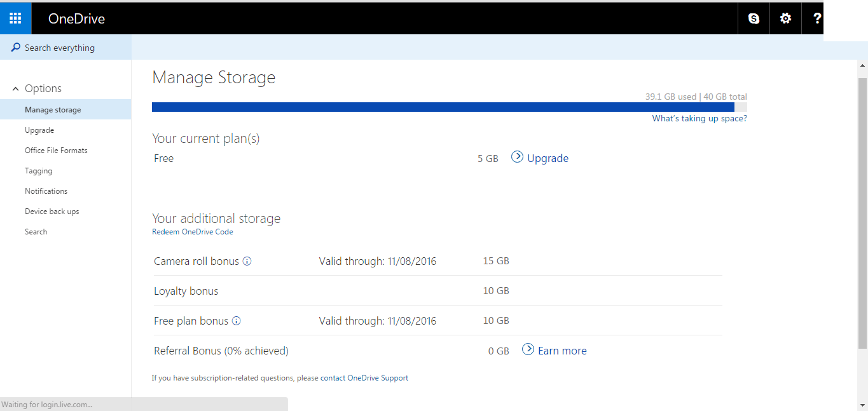868x411 pixels.
Task: Click the circular arrow icon next to Upgrade
Action: pyautogui.click(x=517, y=157)
